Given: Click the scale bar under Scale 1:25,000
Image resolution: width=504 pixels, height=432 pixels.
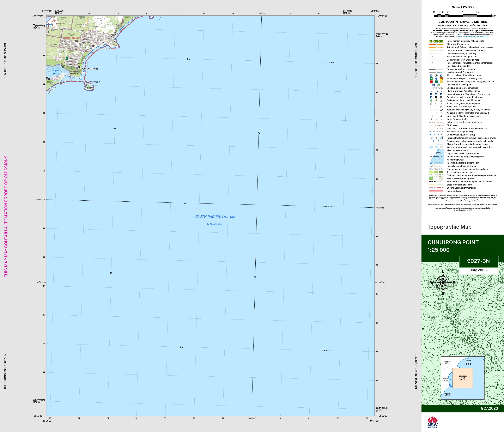Looking at the screenshot, I should pos(463,15).
